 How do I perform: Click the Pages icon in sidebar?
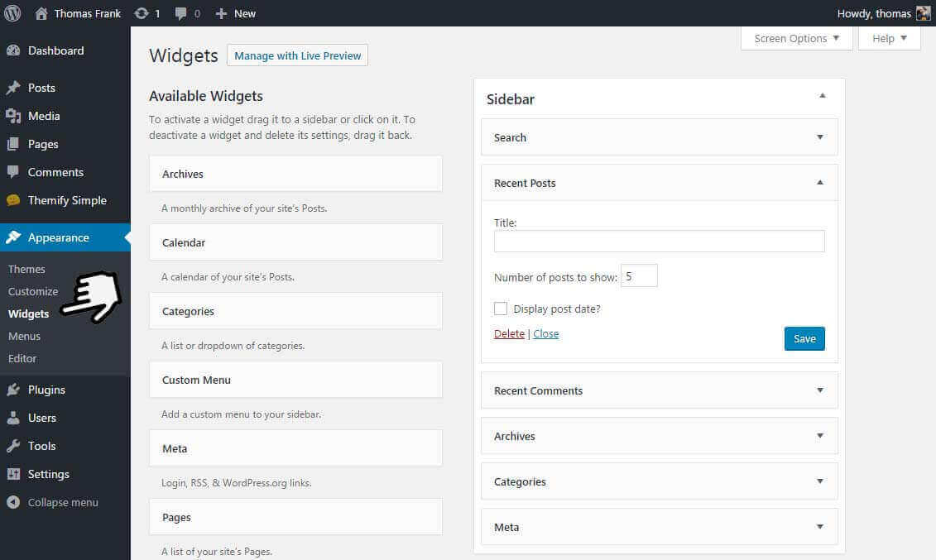(13, 144)
